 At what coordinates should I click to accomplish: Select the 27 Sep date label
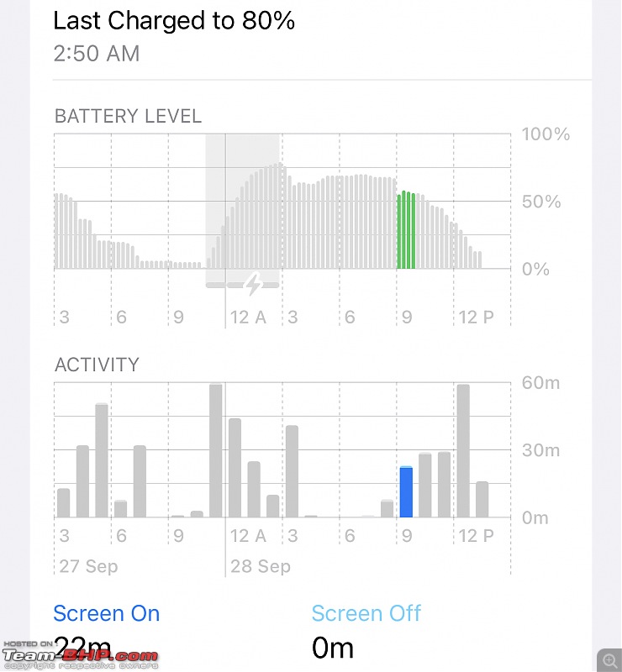coord(88,566)
